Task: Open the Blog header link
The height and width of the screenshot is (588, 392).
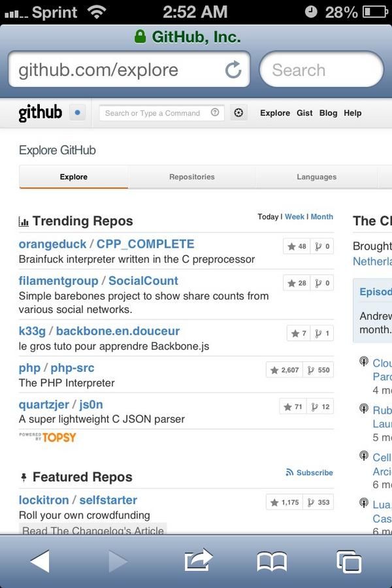Action: [x=328, y=113]
